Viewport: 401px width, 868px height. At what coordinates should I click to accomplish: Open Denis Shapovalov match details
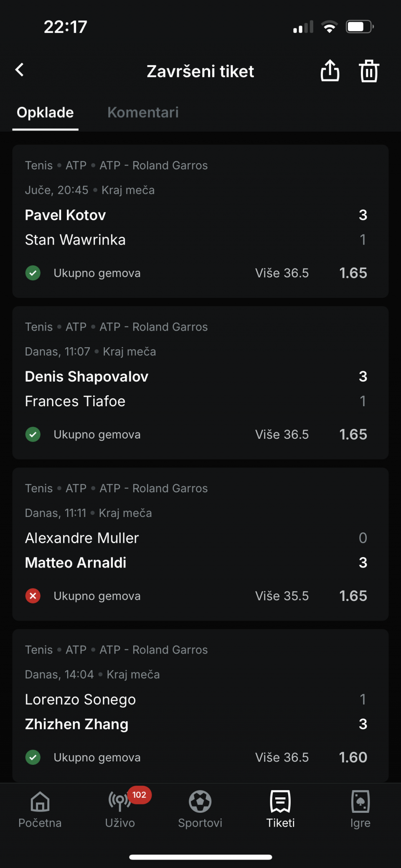[86, 377]
